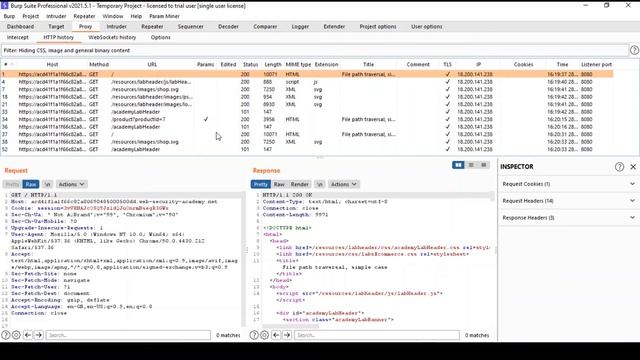Expand the Response Headers (3) section

click(569, 218)
